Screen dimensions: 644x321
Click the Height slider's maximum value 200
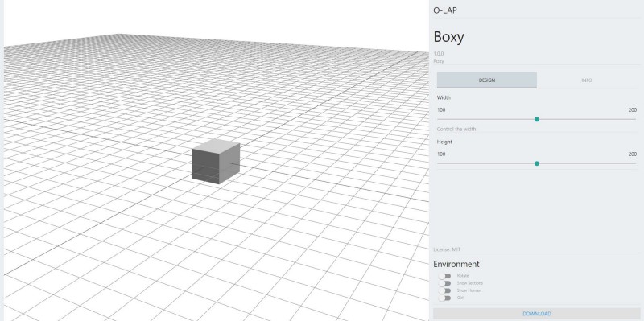pyautogui.click(x=632, y=154)
